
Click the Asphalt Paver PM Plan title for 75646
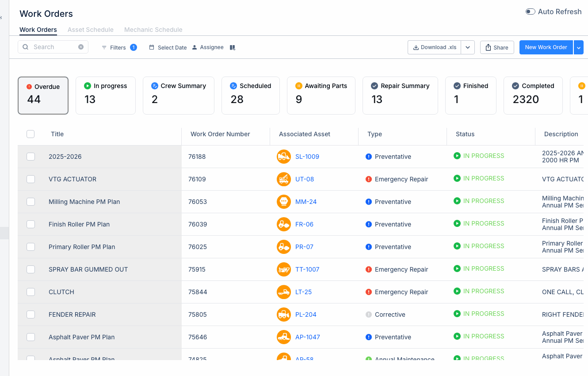pyautogui.click(x=82, y=337)
